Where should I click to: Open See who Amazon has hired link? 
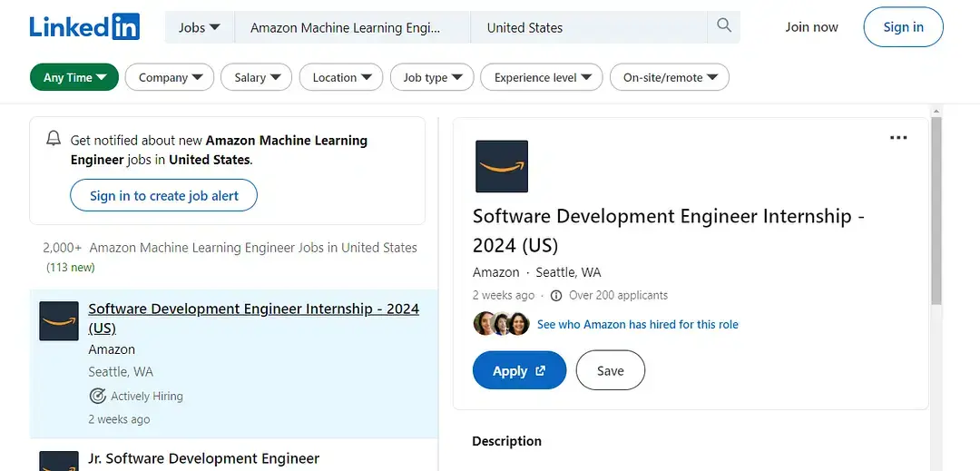tap(638, 324)
